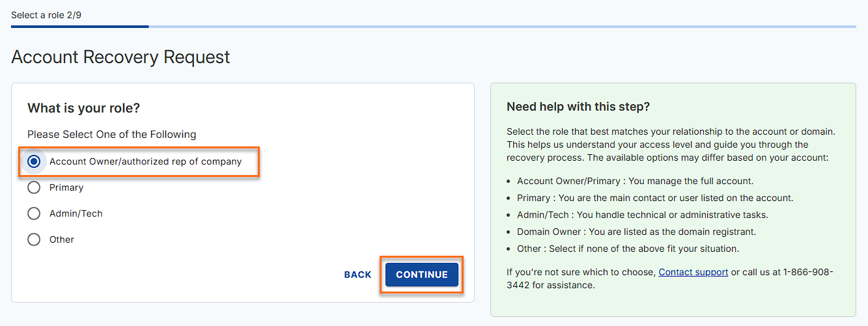Click 'Please Select One of the Following' text
The image size is (868, 326).
[x=111, y=135]
